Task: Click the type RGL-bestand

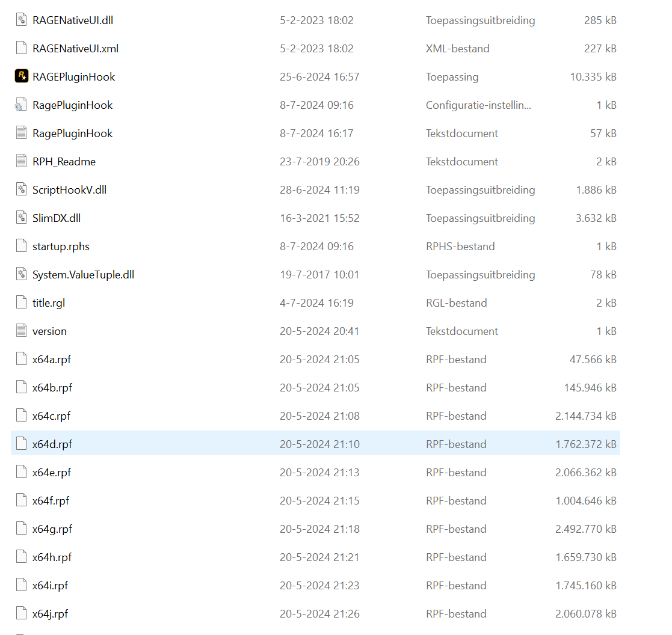Action: 457,303
